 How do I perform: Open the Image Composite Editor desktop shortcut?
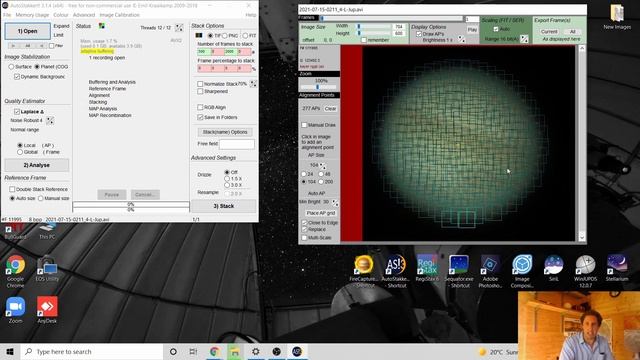tap(522, 271)
